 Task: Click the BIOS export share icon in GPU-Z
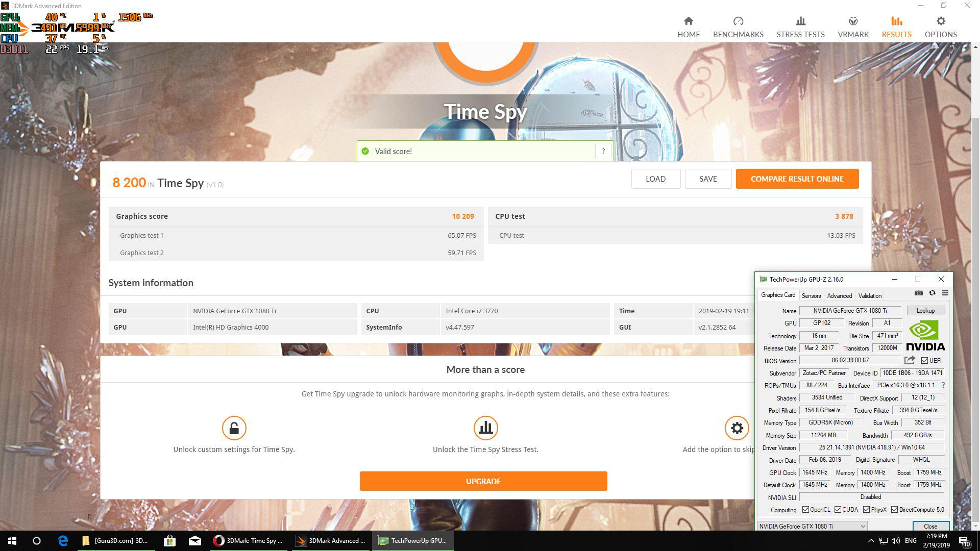point(910,360)
